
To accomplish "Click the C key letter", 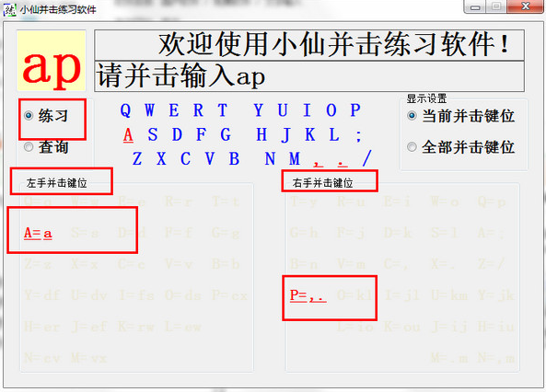I will click(185, 159).
